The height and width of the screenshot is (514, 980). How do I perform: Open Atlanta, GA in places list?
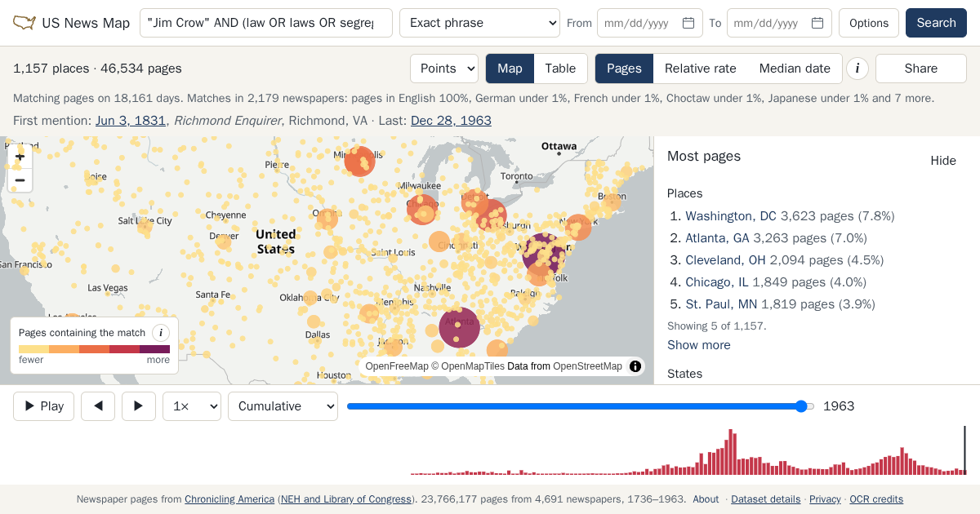tap(717, 238)
